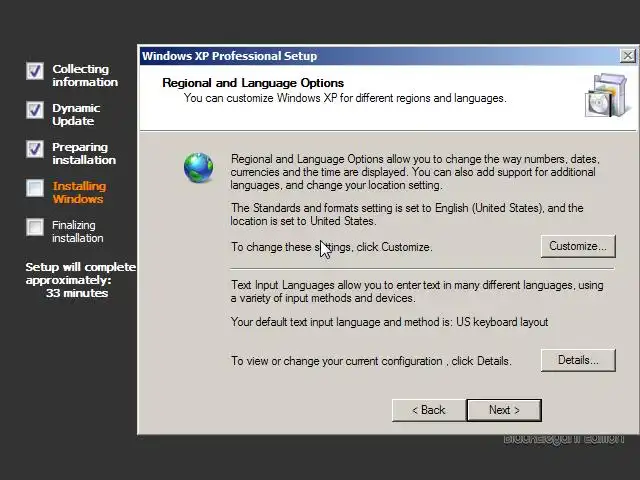Click the setup CD box icon
This screenshot has width=640, height=480.
[606, 96]
